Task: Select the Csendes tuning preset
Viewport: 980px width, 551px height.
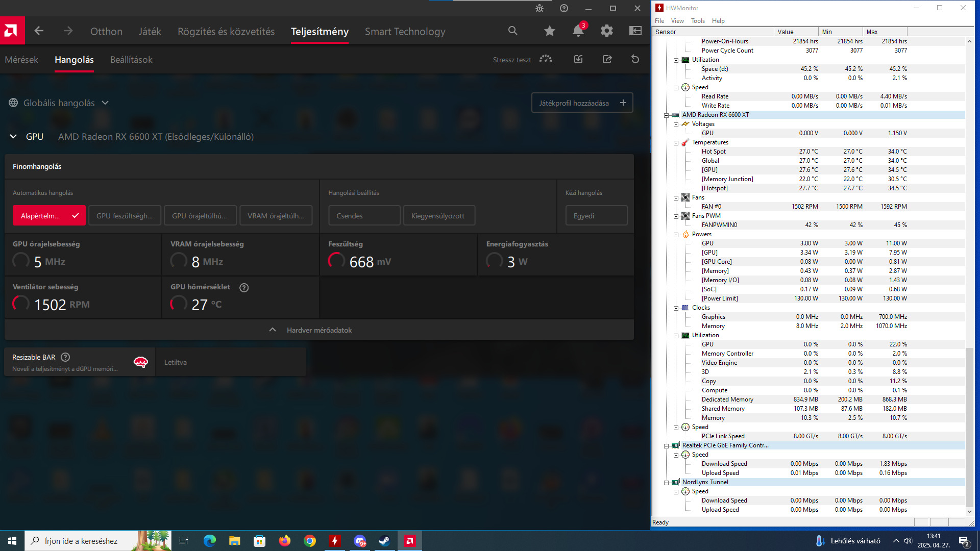Action: tap(364, 216)
